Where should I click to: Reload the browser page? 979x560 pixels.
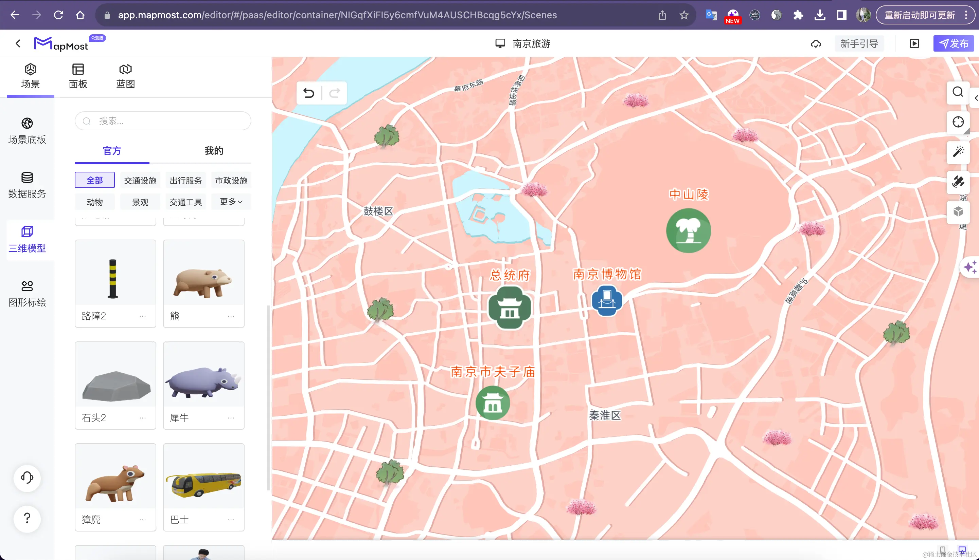58,15
